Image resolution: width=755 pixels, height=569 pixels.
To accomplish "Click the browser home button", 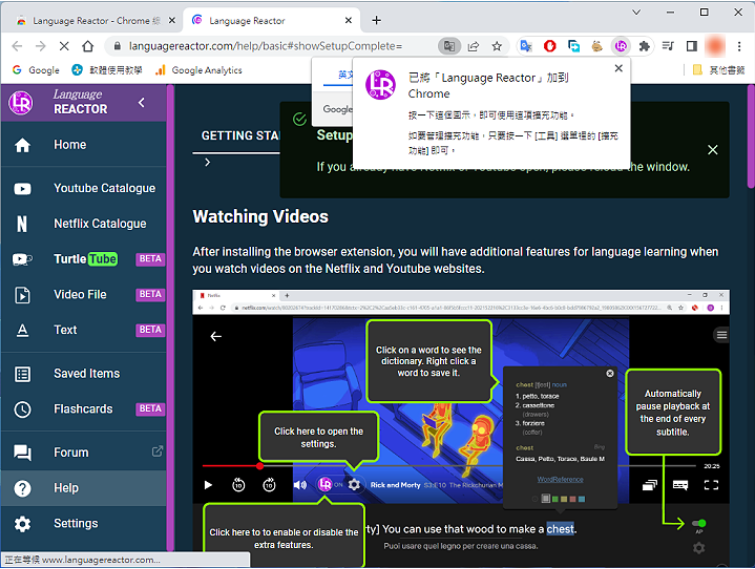I will pos(88,46).
